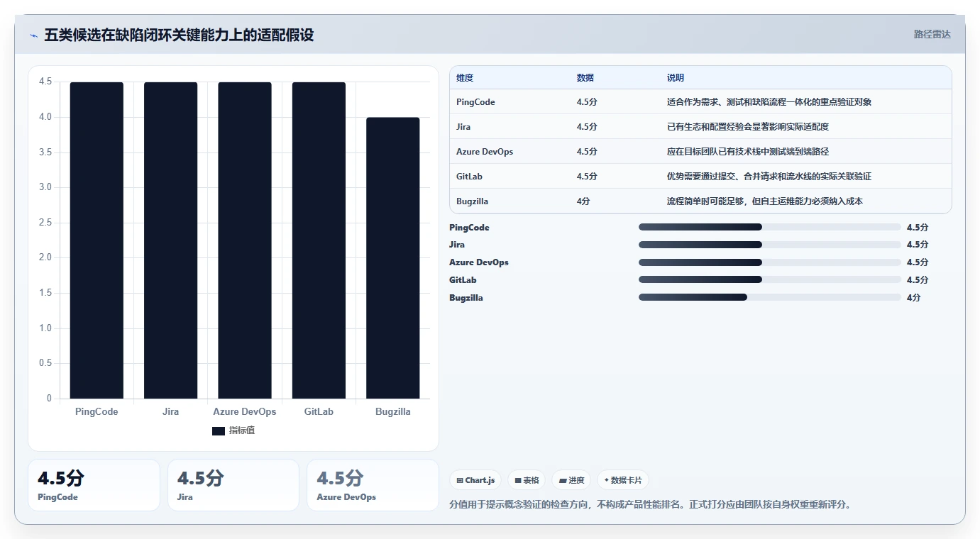Click the 路径雷达 label in header
This screenshot has height=539, width=980.
tap(932, 34)
